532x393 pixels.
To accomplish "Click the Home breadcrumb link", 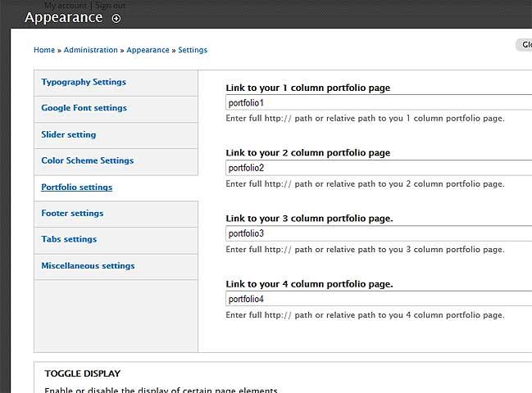I will click(x=44, y=50).
